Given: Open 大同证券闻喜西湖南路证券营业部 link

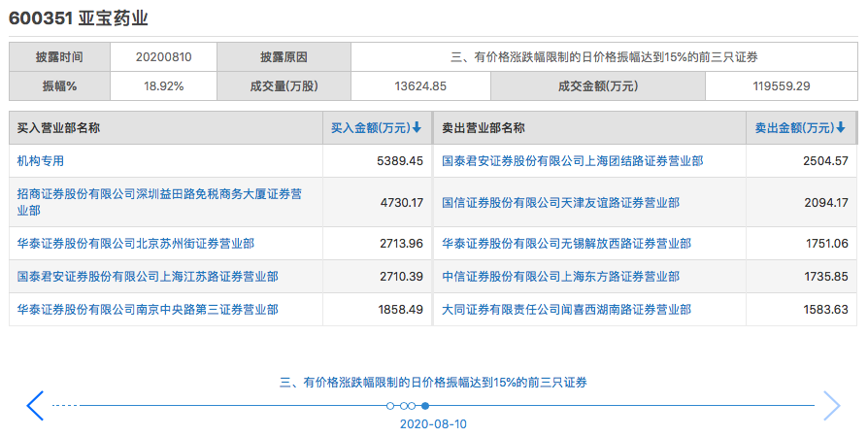Looking at the screenshot, I should 566,309.
